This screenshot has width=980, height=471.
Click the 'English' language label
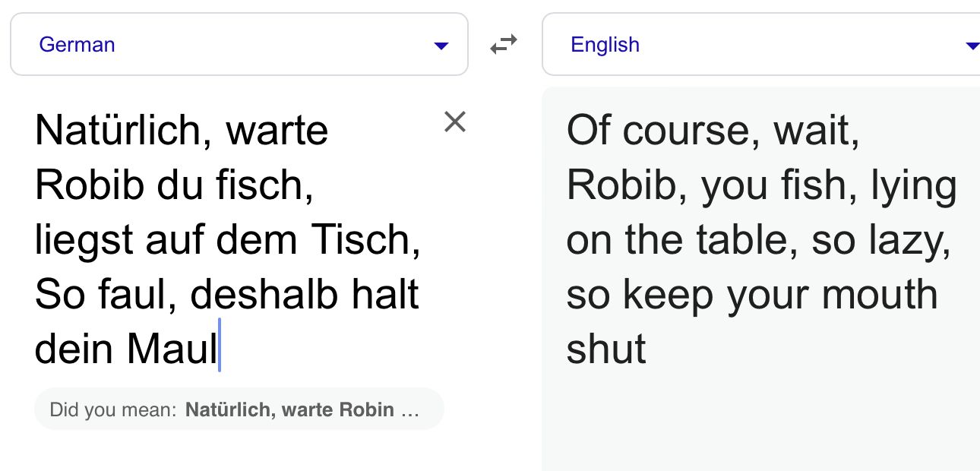click(x=605, y=45)
